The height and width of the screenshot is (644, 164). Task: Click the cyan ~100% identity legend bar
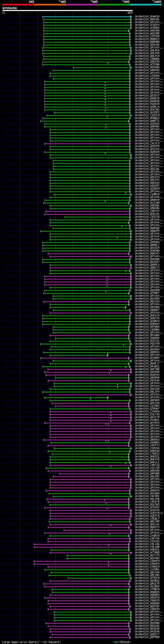point(145,5)
